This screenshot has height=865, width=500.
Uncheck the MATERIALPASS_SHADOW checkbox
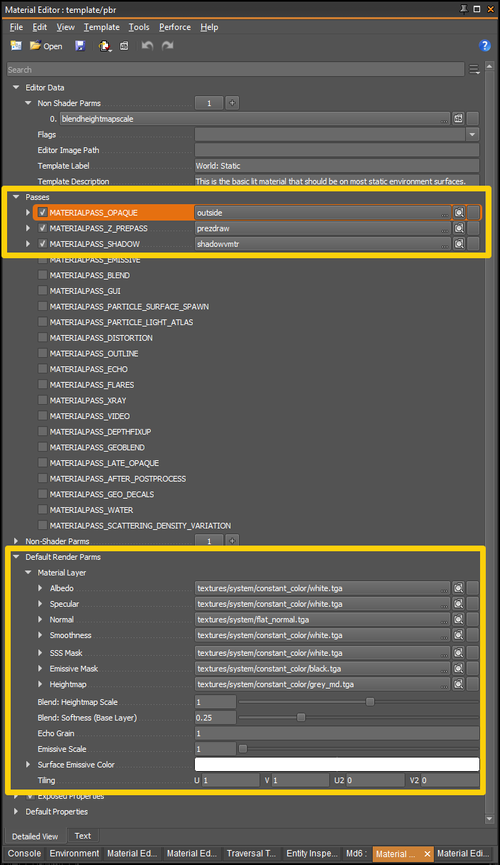(x=42, y=244)
